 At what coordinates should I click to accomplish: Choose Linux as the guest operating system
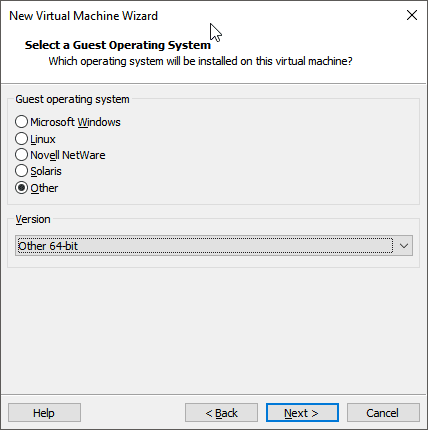(21, 139)
